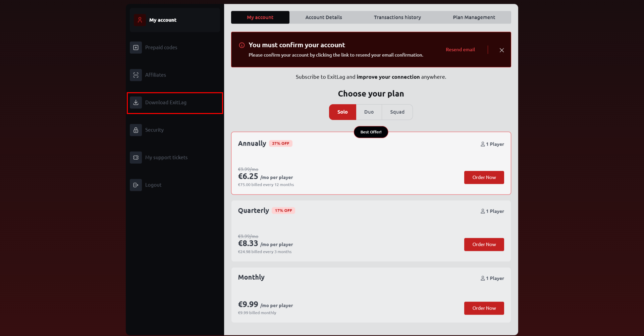Switch to the Duo plan option
The width and height of the screenshot is (644, 336).
369,112
